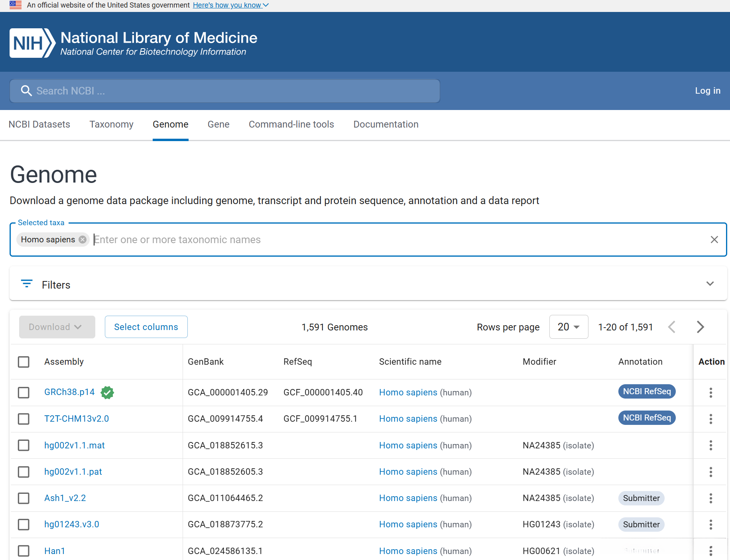
Task: Click Submitter badge for hg01243.v3.0
Action: pos(641,525)
